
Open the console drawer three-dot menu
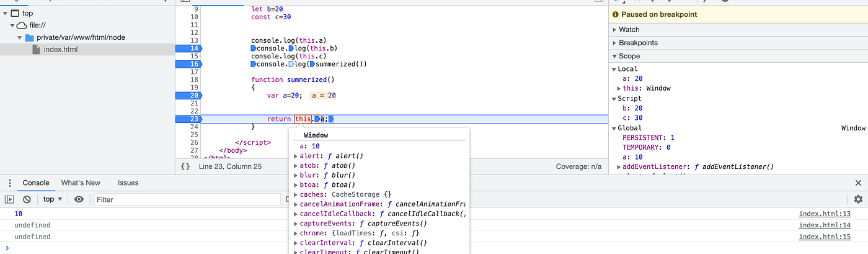coord(9,183)
